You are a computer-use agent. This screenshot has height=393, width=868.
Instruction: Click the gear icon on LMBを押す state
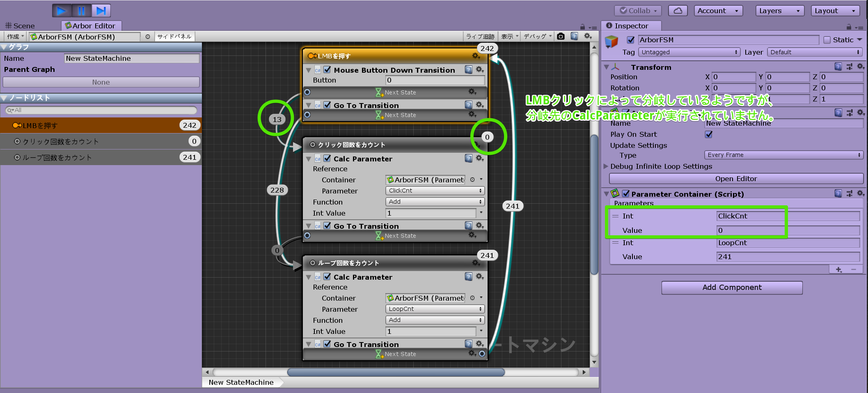click(x=476, y=56)
